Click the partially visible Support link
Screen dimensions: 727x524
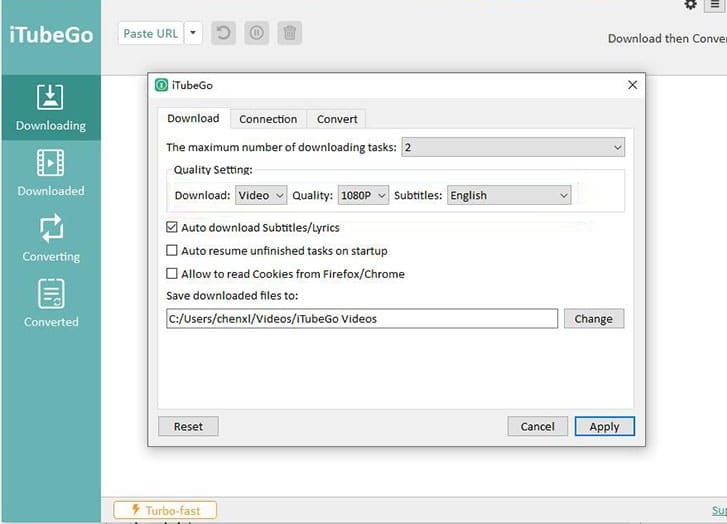coord(719,510)
